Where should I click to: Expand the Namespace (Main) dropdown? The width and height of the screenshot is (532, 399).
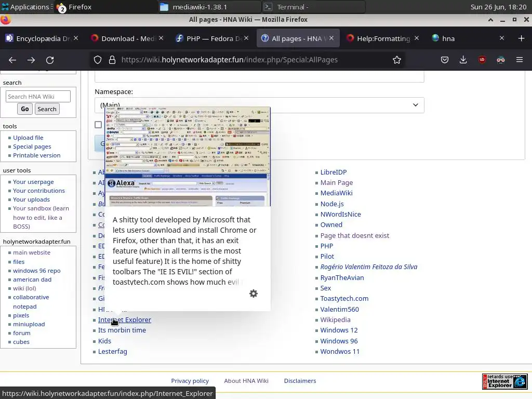(259, 105)
